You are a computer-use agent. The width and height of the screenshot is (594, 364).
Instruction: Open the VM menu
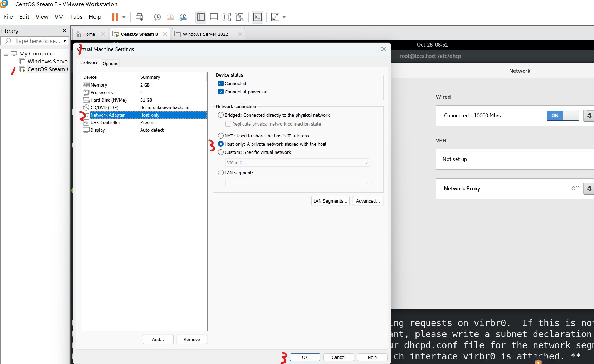[x=59, y=17]
